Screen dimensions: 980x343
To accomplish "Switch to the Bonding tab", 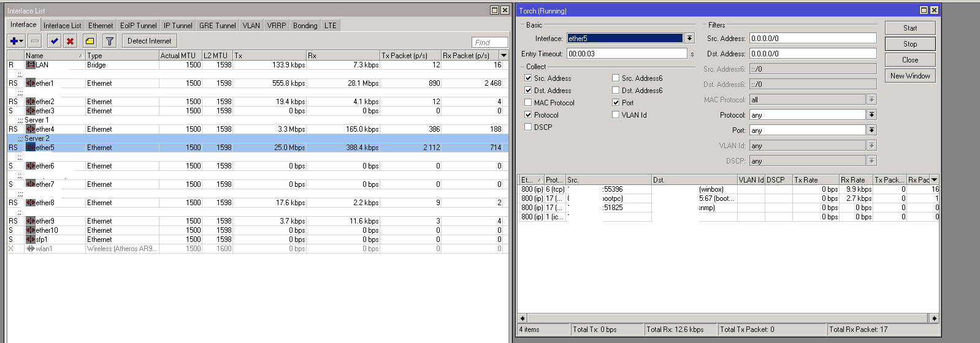I will pyautogui.click(x=305, y=26).
